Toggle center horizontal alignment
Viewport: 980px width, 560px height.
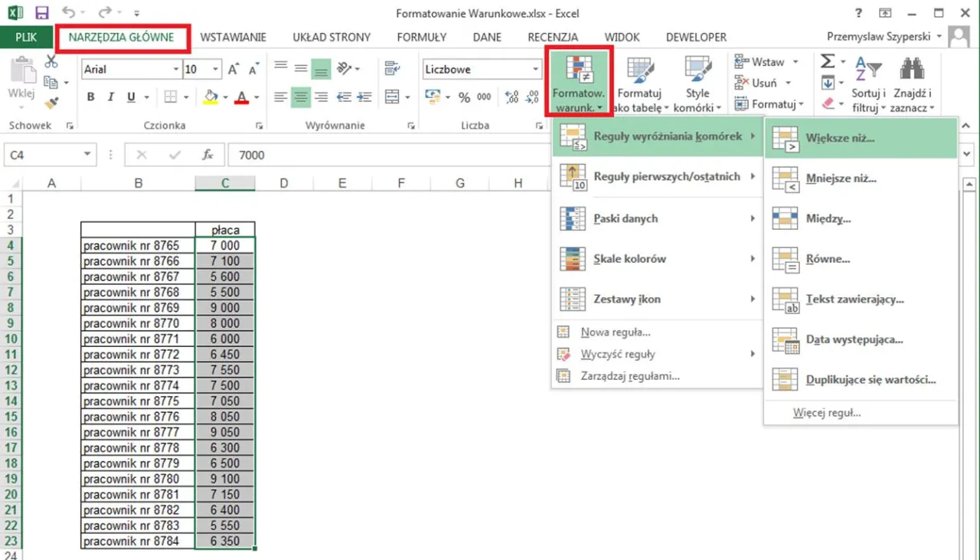click(301, 97)
